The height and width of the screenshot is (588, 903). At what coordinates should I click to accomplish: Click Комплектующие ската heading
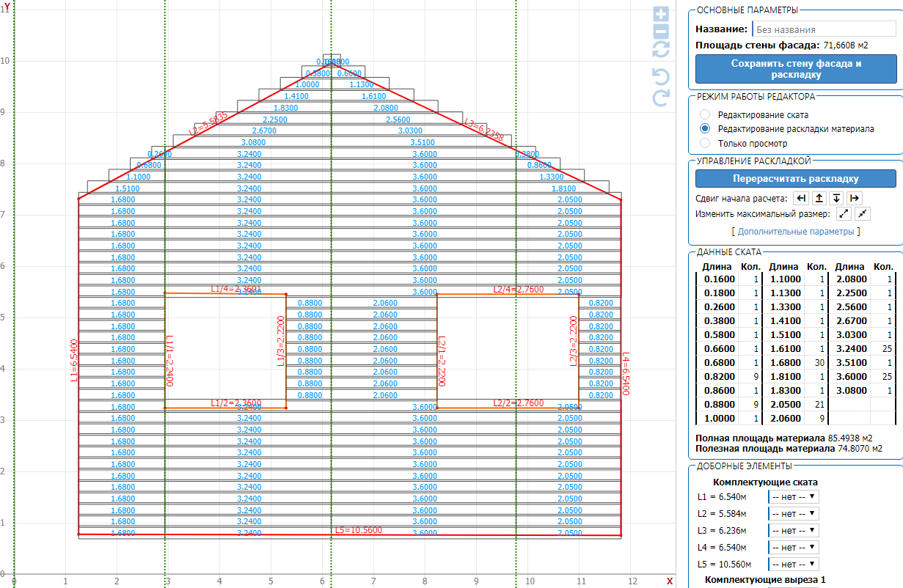[765, 482]
